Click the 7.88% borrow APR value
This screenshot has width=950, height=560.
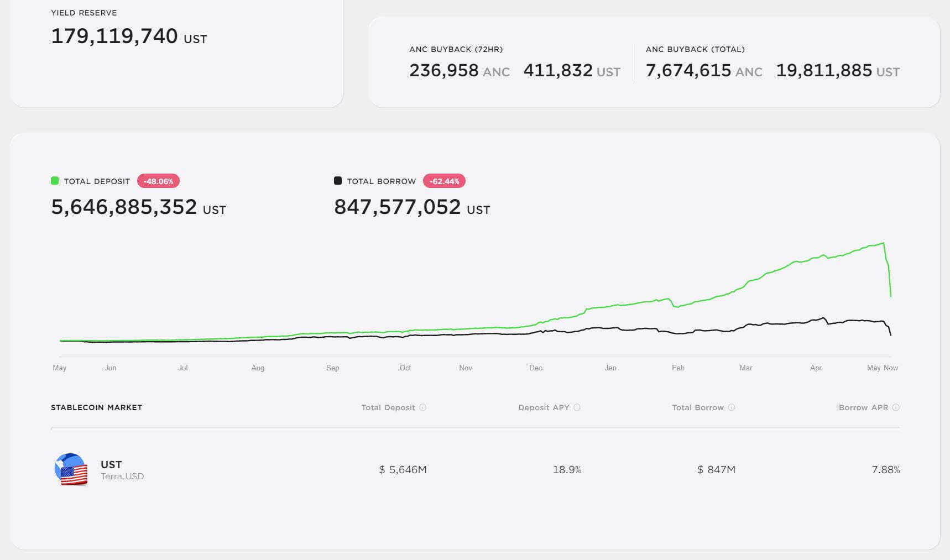point(886,470)
